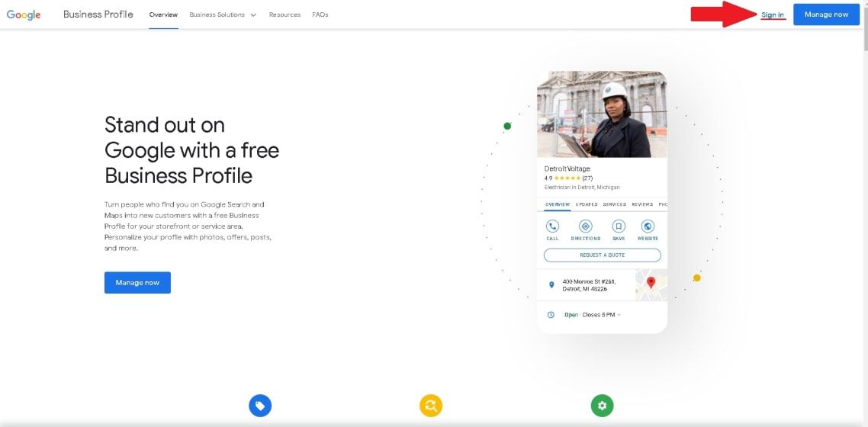Click the Google logo
The width and height of the screenshot is (868, 427).
coord(24,15)
